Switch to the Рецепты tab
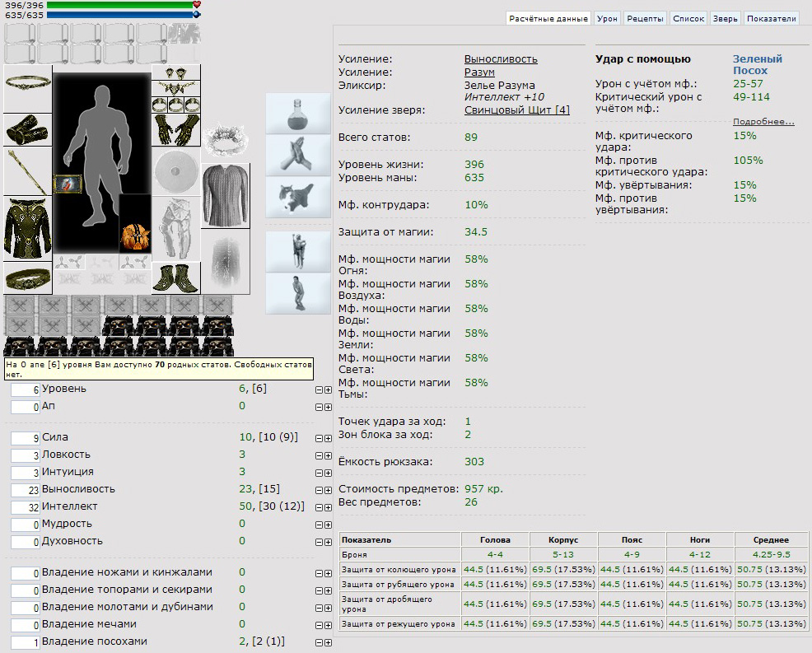The height and width of the screenshot is (653, 812). tap(645, 18)
